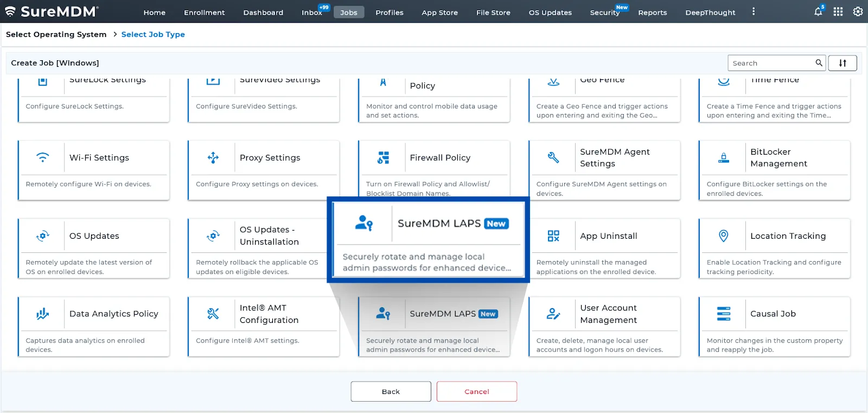Click the User Account Management icon
This screenshot has height=413, width=868.
point(553,314)
